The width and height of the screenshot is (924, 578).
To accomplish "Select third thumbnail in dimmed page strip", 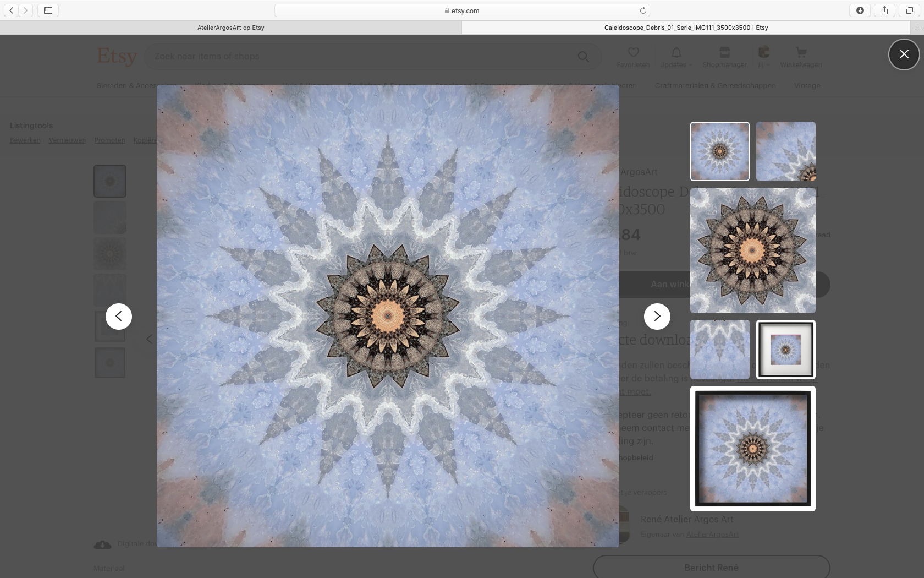I will click(x=110, y=254).
